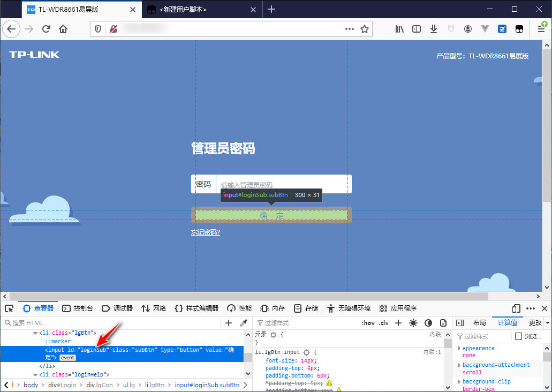Click the blue Z extension icon
Screen dimensions: 552x392
(x=502, y=29)
